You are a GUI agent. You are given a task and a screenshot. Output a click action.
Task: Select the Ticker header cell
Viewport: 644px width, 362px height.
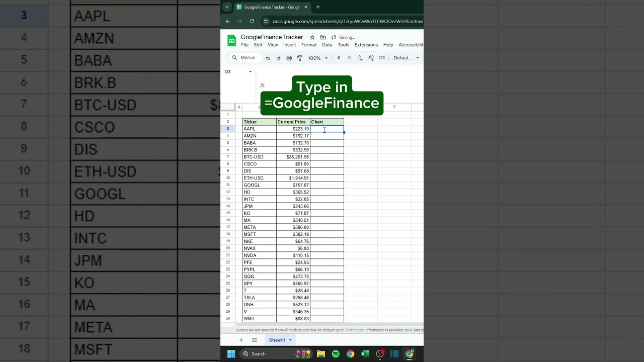pyautogui.click(x=260, y=122)
